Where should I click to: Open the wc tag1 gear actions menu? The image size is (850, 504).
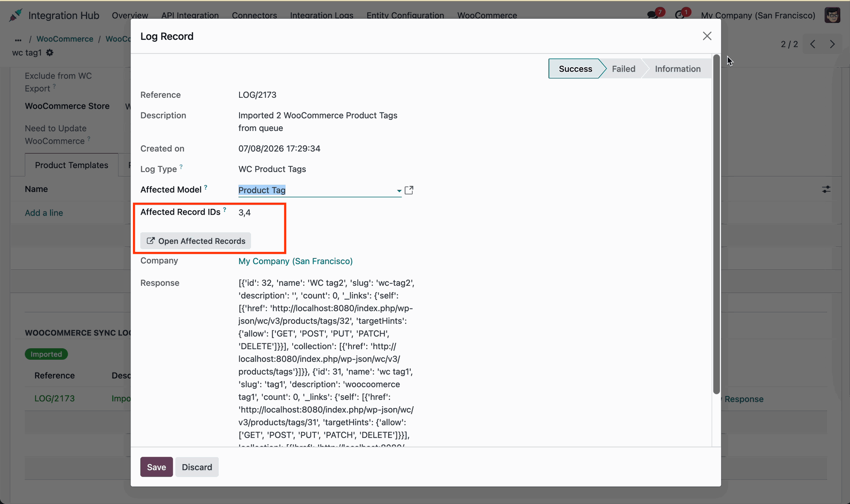(50, 53)
